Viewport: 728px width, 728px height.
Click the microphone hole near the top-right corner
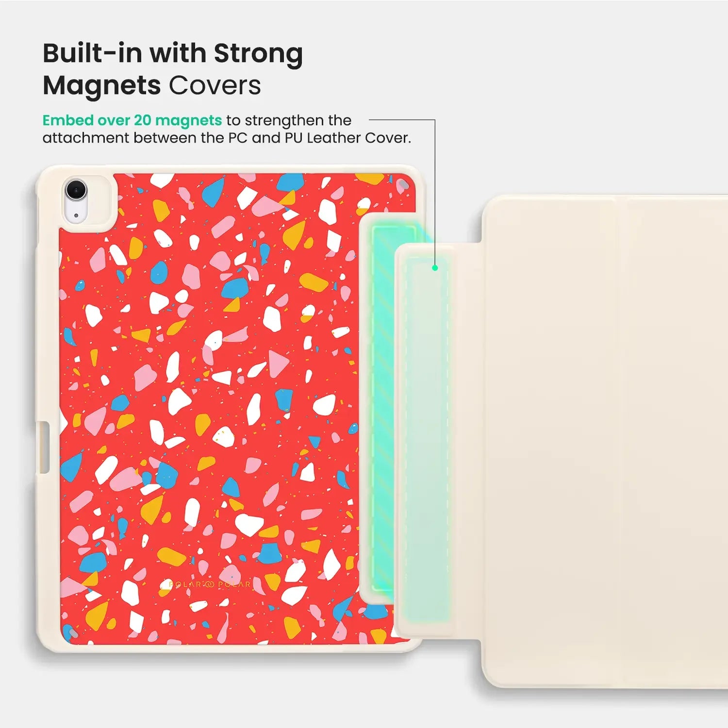(x=402, y=185)
